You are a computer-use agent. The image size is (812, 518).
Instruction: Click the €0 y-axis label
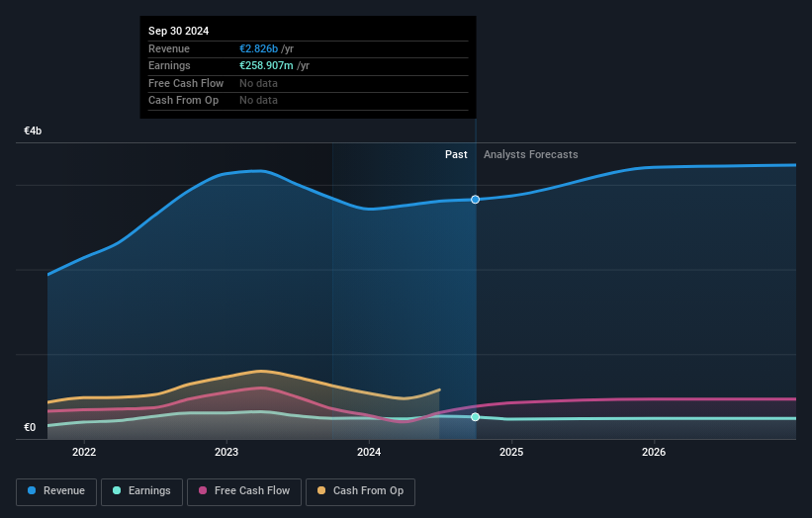[x=30, y=427]
